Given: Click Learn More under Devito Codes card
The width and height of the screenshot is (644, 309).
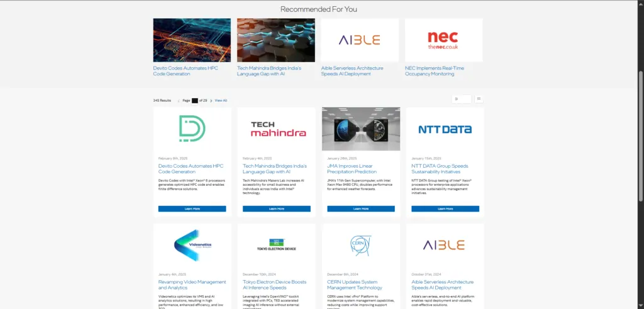Looking at the screenshot, I should click(192, 209).
